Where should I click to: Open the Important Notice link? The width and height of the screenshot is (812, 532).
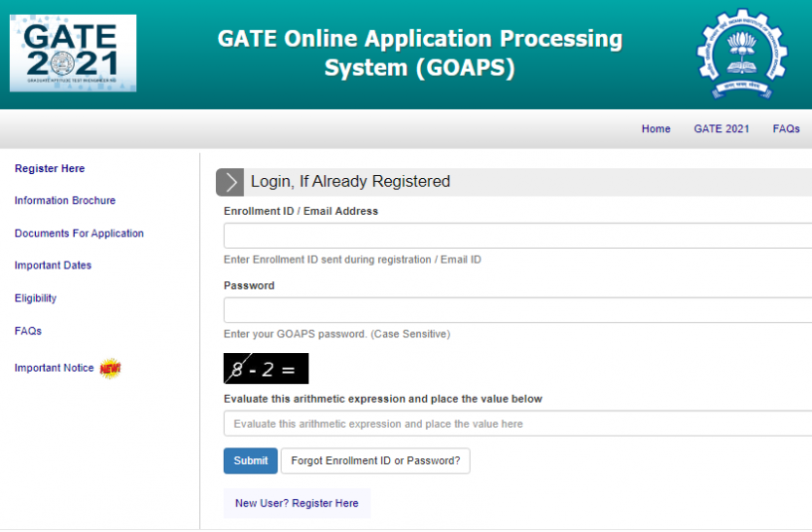point(54,368)
